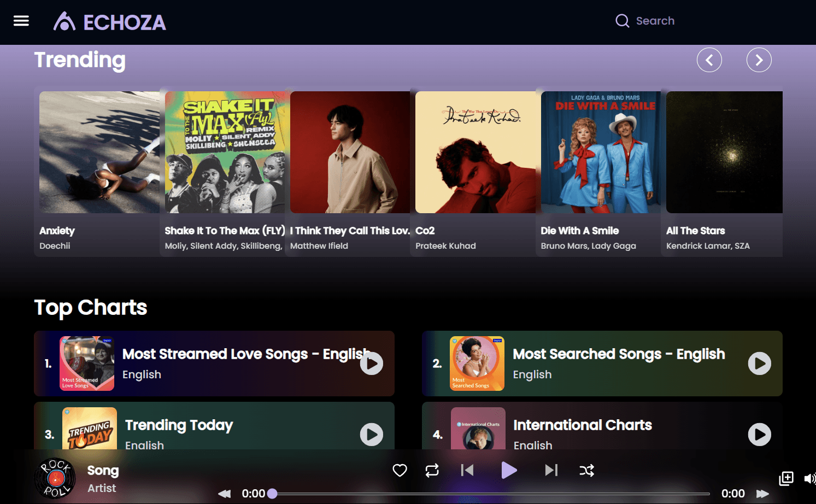Toggle shuffle mode in player
Viewport: 816px width, 504px height.
[586, 470]
